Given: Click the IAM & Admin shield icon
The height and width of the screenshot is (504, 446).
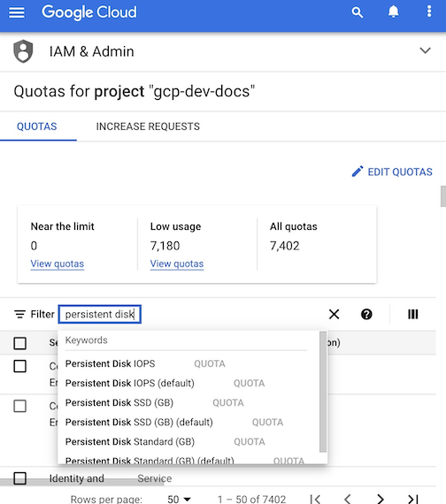Looking at the screenshot, I should (23, 51).
